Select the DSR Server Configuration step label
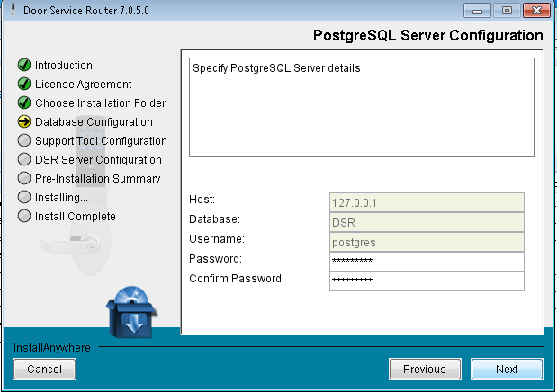The image size is (557, 392). [98, 160]
